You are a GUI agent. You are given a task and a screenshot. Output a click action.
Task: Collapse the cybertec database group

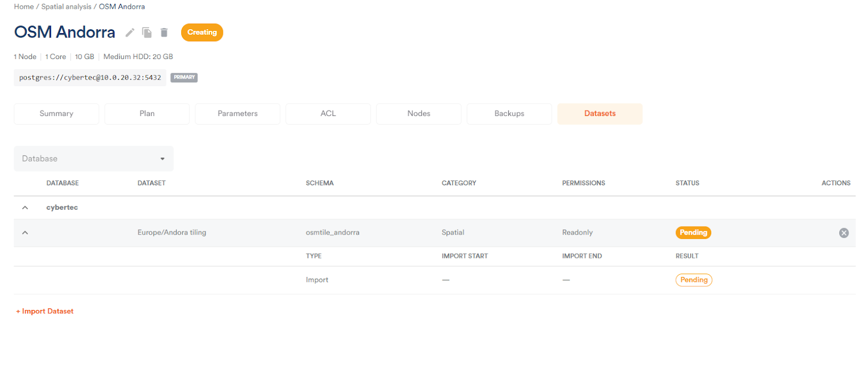[25, 208]
